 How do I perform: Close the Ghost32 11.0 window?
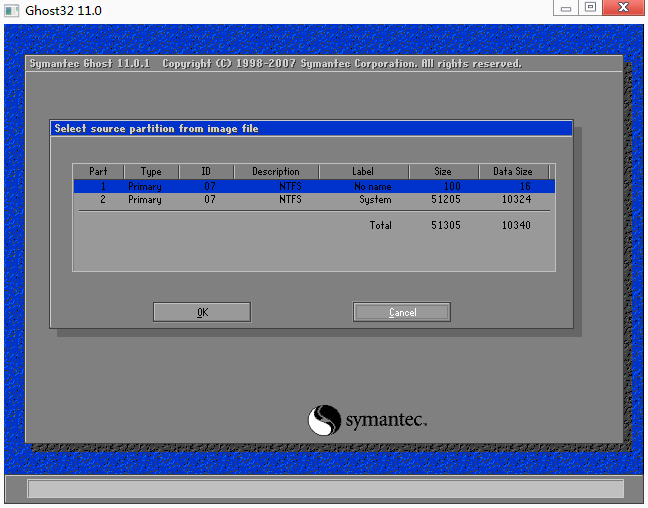pos(623,8)
